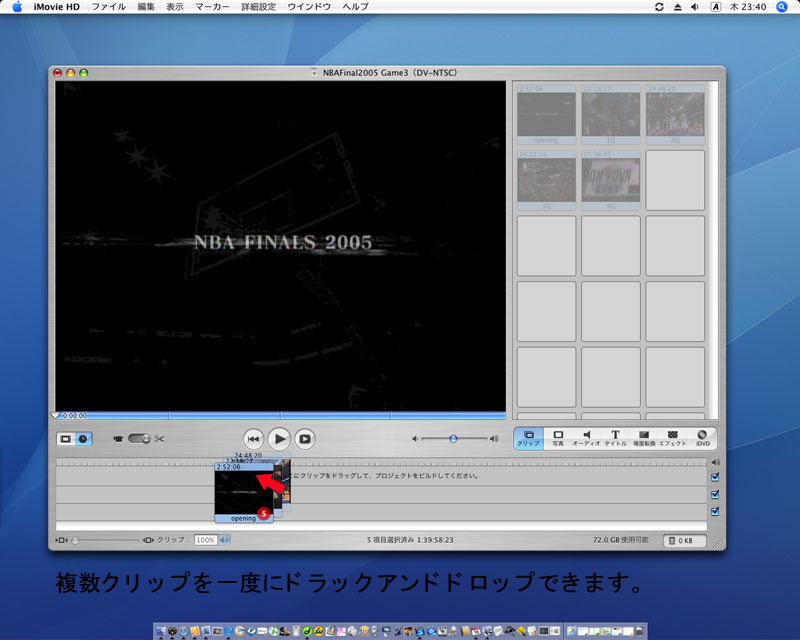Open the iDVD pane
800x640 pixels.
pyautogui.click(x=702, y=438)
